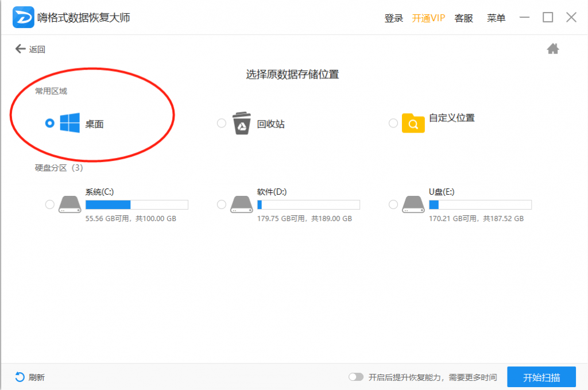Click the 选择原数据存储位置 heading

click(292, 74)
